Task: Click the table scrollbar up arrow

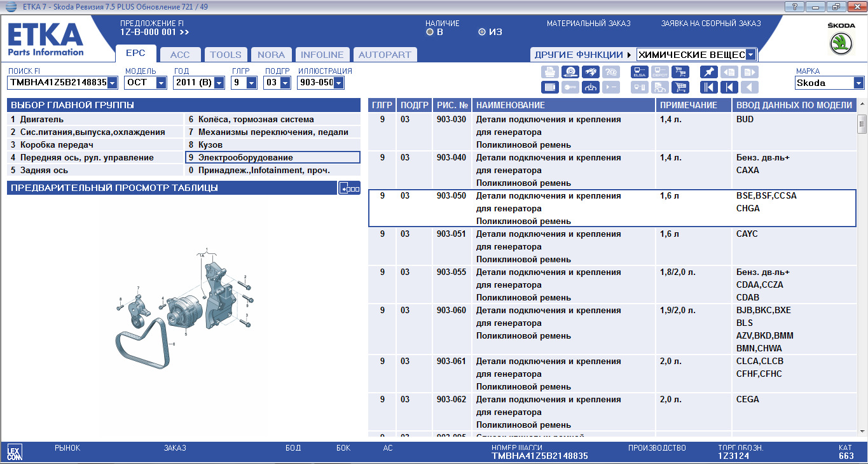Action: pyautogui.click(x=862, y=104)
